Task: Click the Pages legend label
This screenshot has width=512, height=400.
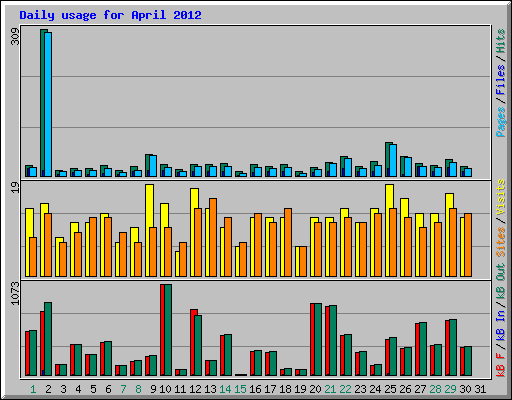Action: point(500,122)
